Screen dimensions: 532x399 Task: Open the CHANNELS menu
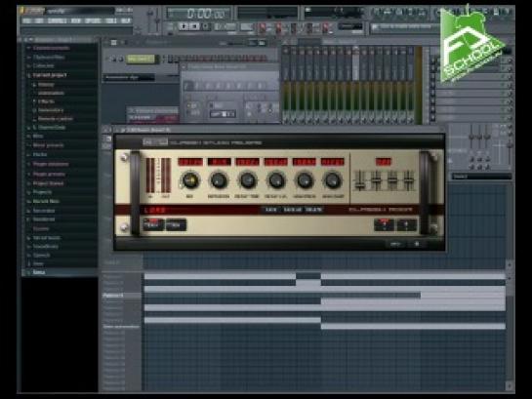[58, 21]
